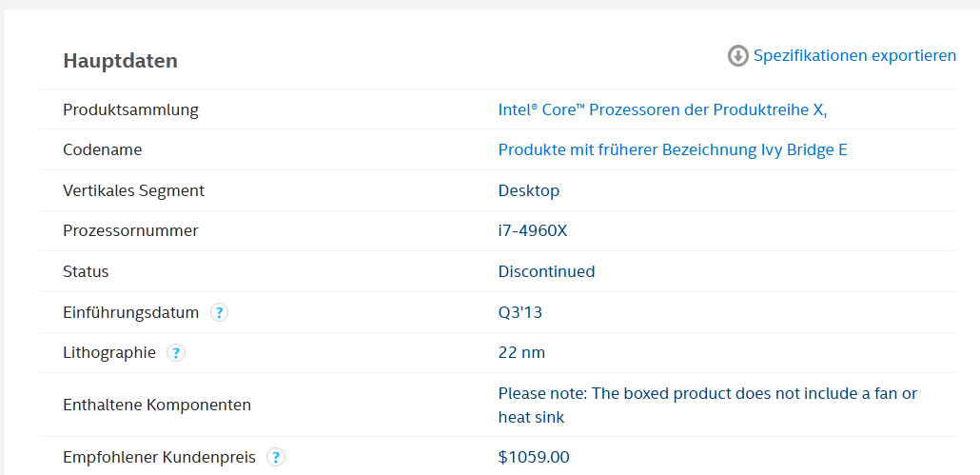Viewport: 980px width, 475px height.
Task: Show help for Empfohlener Kundenpreis question mark
Action: [x=276, y=458]
